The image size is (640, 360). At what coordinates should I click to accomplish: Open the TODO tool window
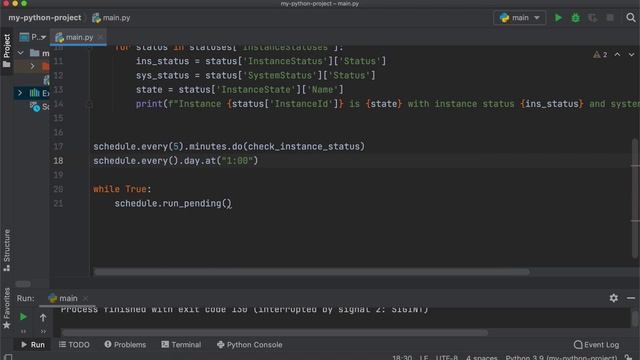point(74,345)
